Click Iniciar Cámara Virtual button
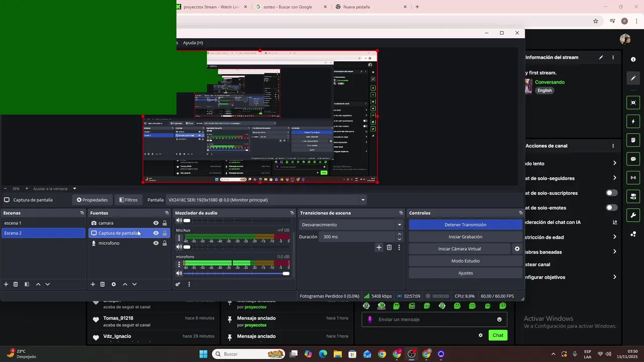This screenshot has height=362, width=644. tap(459, 249)
